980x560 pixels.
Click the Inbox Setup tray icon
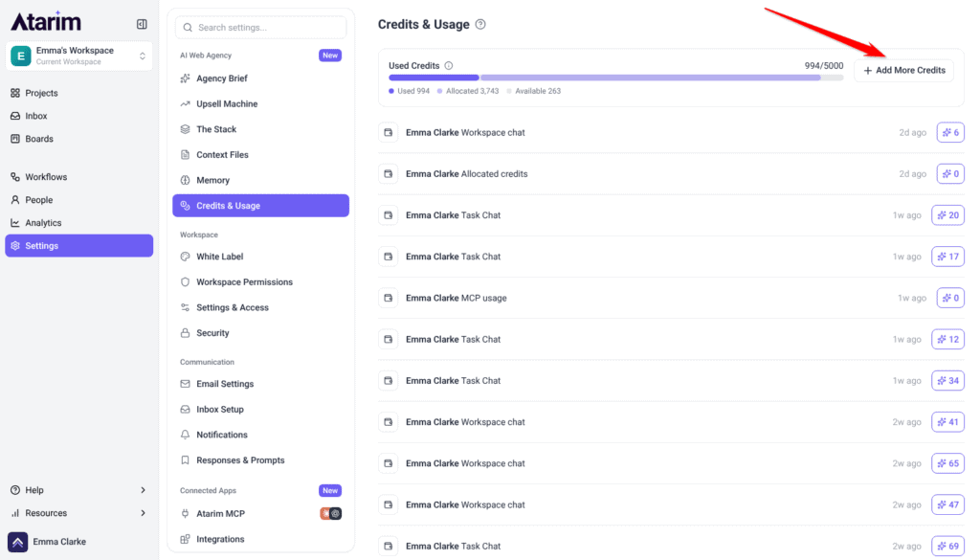tap(185, 410)
